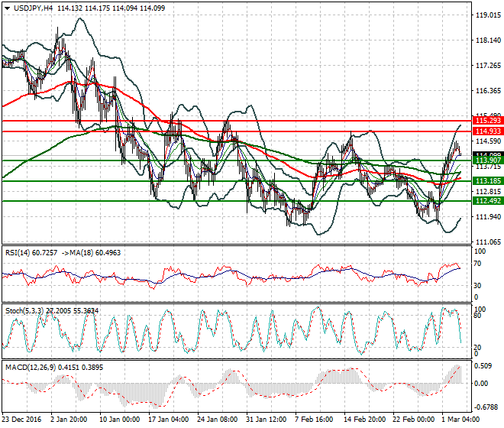Screen dimensions: 504x428
Task: Select the 22 Feb 00:00 time label
Action: (x=413, y=420)
